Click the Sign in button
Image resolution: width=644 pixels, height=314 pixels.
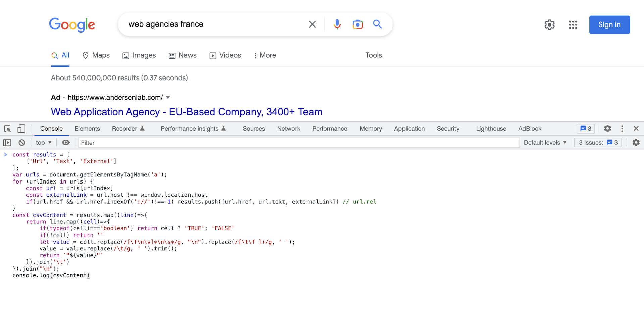click(609, 24)
